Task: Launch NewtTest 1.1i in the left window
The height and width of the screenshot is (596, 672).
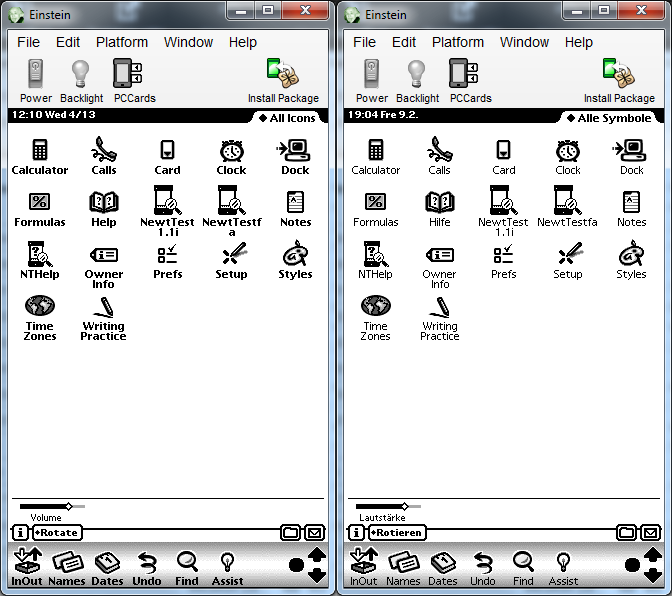Action: tap(167, 211)
